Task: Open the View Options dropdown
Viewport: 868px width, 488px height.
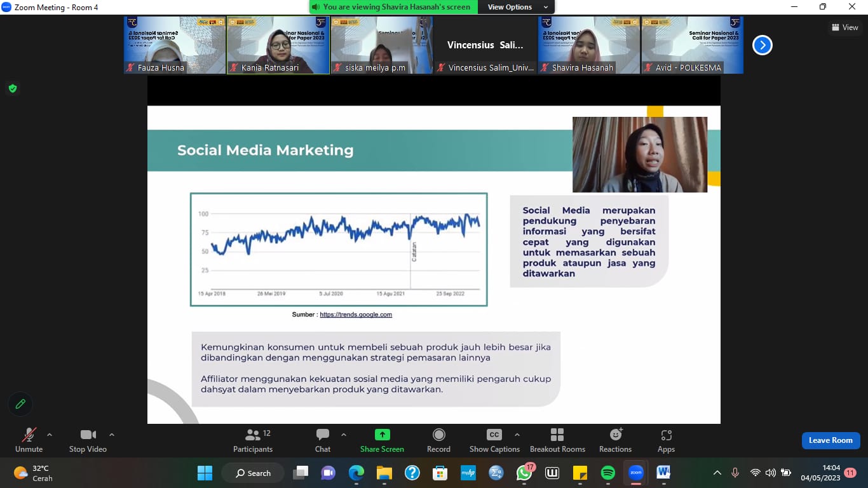Action: (517, 7)
